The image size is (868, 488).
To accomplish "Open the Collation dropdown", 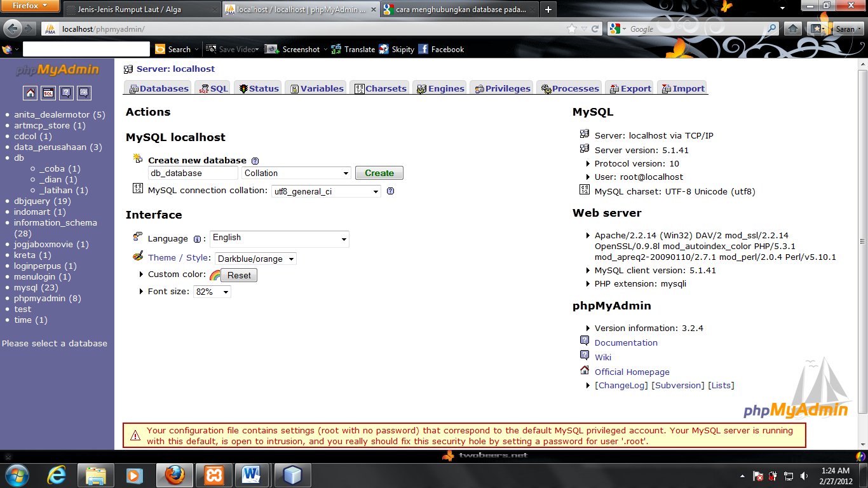I will pos(296,173).
